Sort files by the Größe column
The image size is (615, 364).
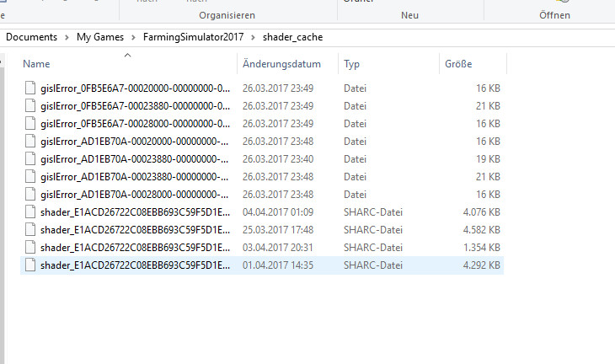458,64
